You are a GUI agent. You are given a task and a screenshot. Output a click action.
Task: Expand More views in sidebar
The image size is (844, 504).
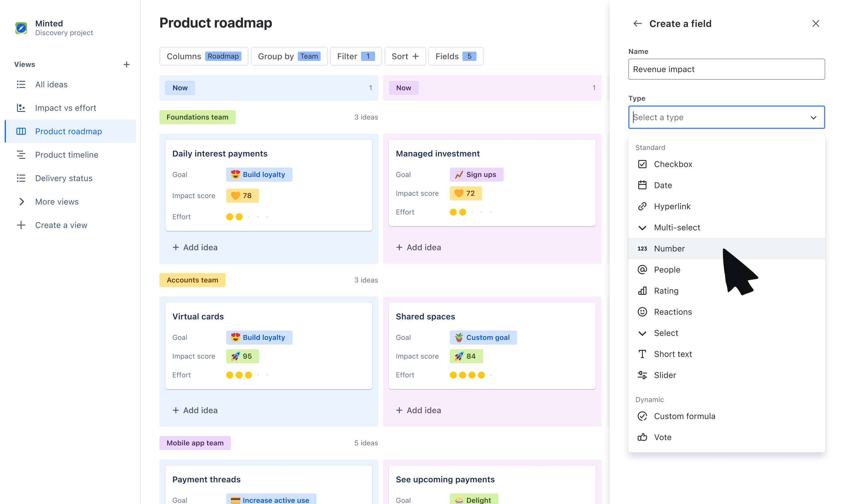click(56, 202)
